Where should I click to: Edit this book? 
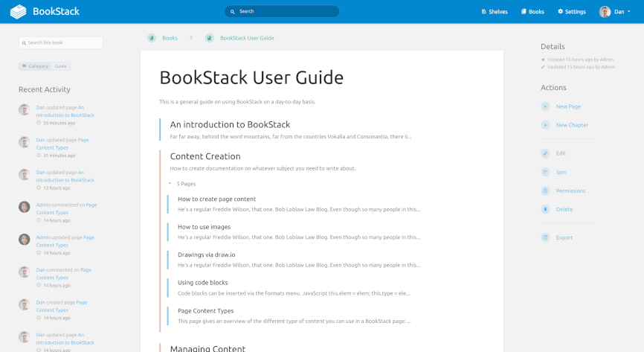(561, 153)
